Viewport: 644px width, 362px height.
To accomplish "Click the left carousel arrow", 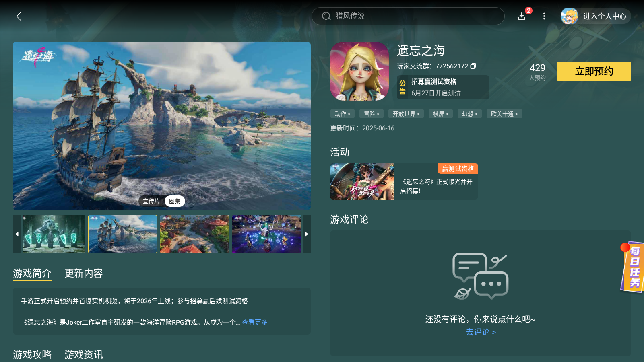I will tap(17, 234).
